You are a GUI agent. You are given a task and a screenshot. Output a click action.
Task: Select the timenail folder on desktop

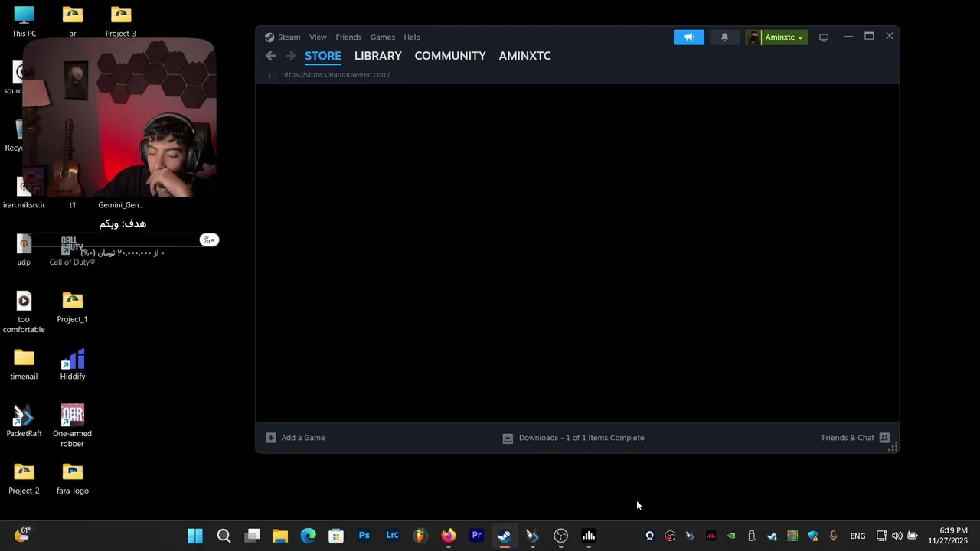[x=24, y=364]
